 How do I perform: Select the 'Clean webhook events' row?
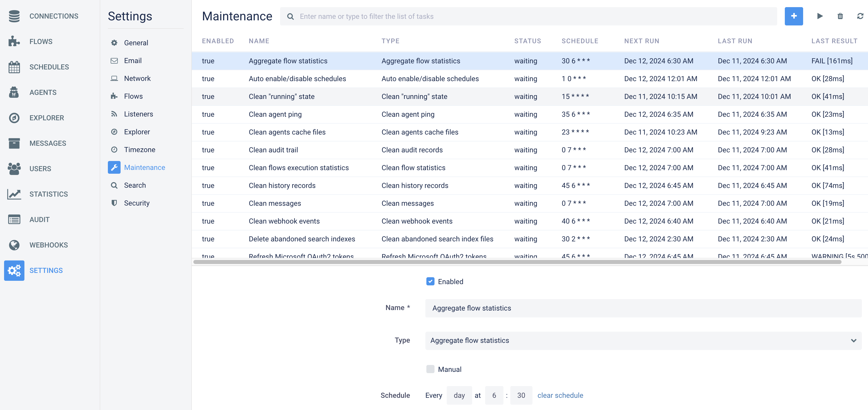coord(530,221)
